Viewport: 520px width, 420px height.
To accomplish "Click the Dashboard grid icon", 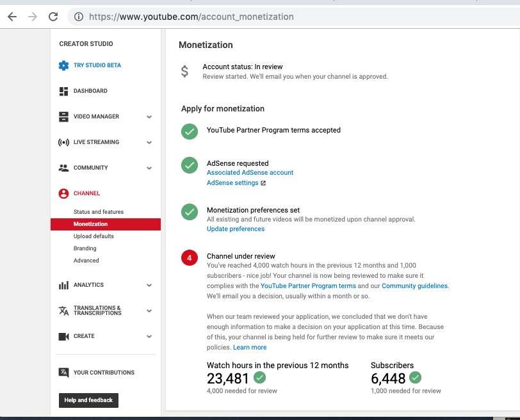I will click(63, 91).
